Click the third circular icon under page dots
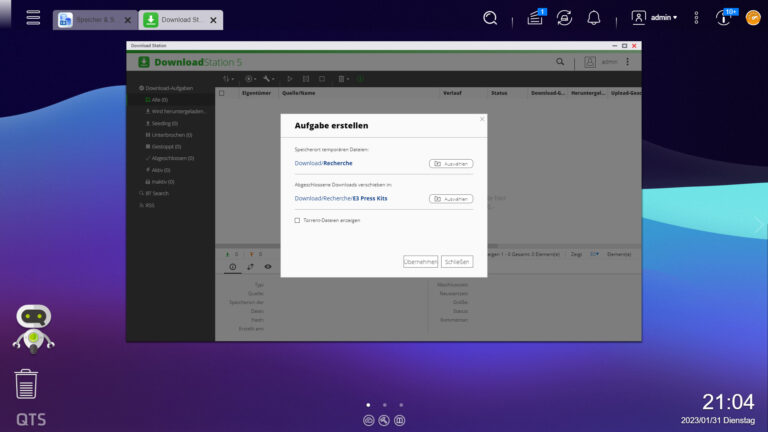Screen dimensions: 768x432 400,420
